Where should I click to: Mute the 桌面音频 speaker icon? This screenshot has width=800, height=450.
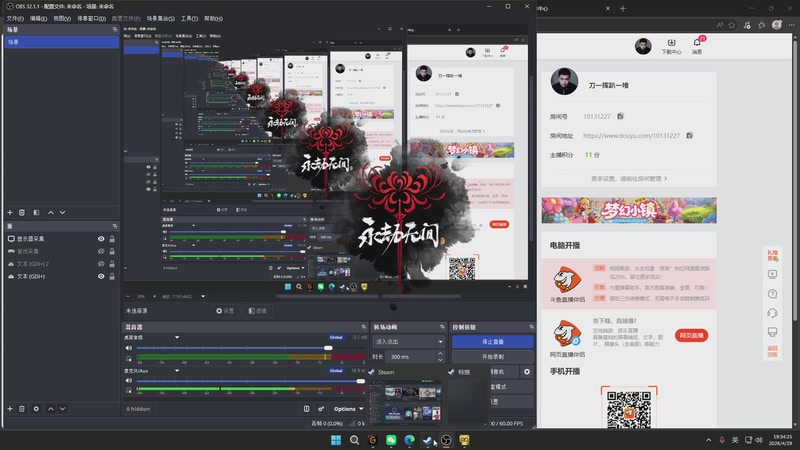tap(129, 348)
